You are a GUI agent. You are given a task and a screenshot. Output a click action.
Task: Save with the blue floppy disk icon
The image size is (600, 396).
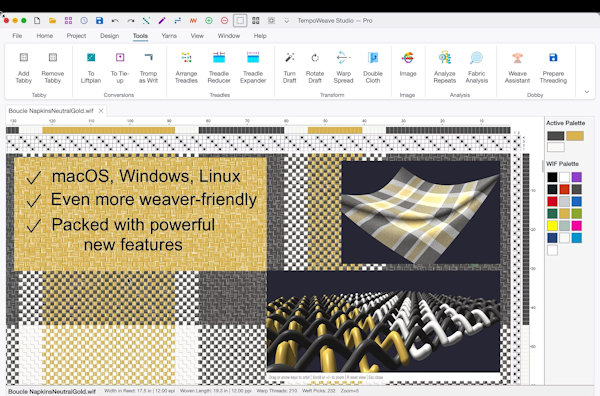tap(99, 21)
